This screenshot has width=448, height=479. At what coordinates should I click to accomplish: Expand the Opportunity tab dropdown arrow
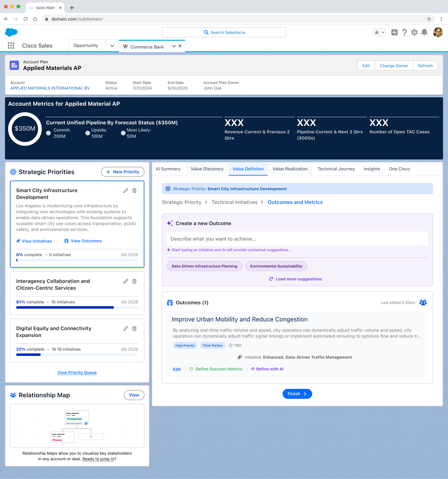tap(112, 46)
